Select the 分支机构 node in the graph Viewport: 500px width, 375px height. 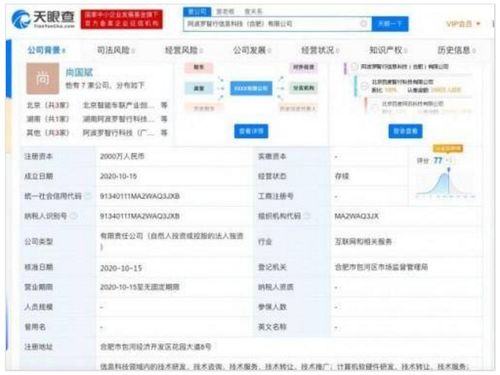(x=303, y=88)
